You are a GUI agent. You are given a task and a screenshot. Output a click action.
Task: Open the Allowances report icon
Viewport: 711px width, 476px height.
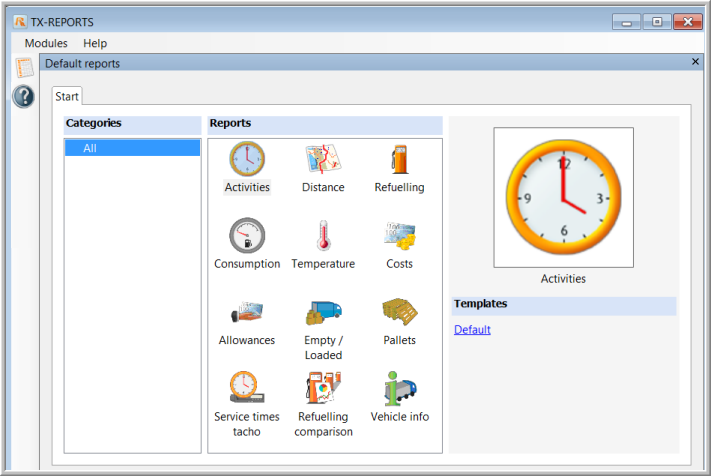coord(247,312)
